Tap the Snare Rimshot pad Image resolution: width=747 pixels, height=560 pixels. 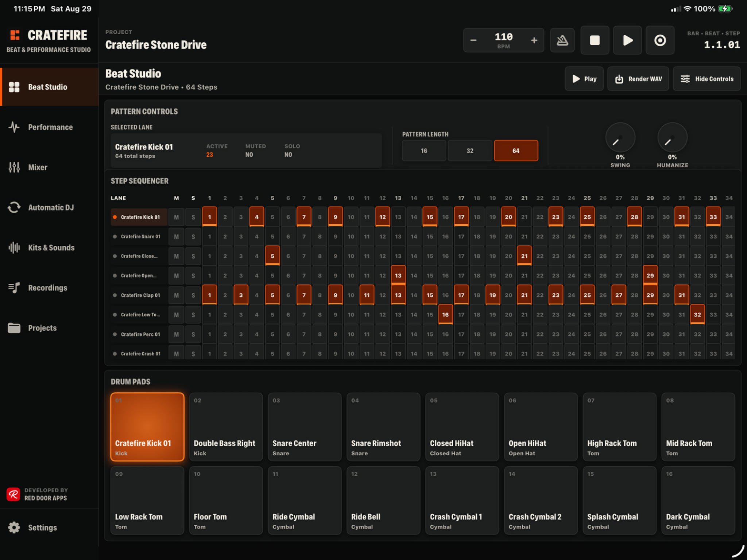(383, 427)
